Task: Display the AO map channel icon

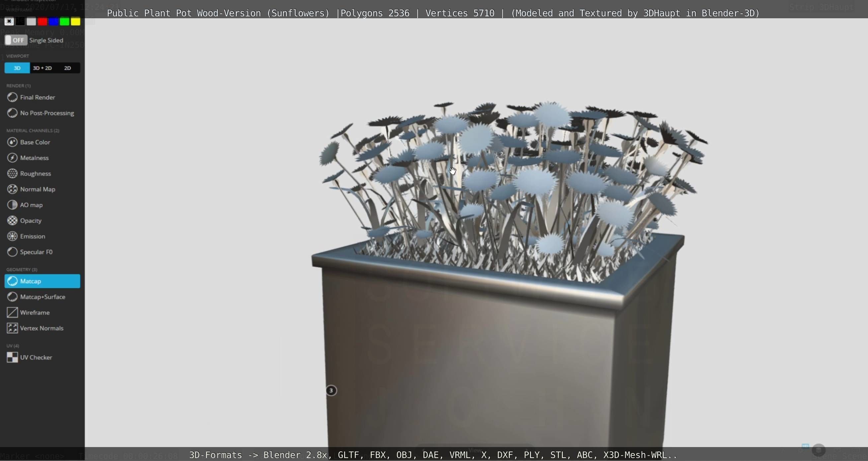Action: click(13, 205)
